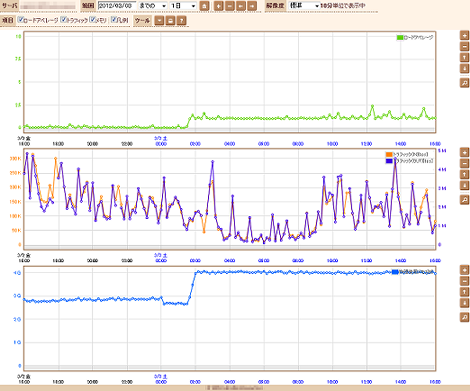Click the ツール label
The height and width of the screenshot is (391, 470).
click(x=142, y=21)
